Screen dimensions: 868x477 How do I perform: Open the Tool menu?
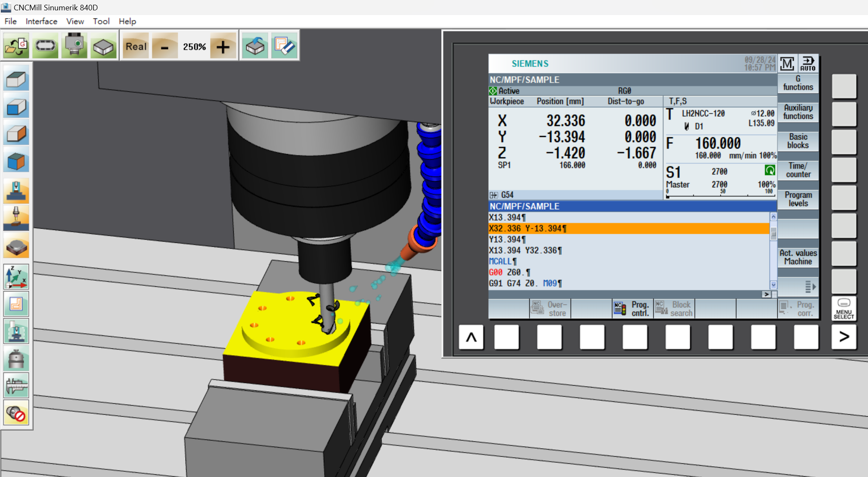(x=101, y=21)
